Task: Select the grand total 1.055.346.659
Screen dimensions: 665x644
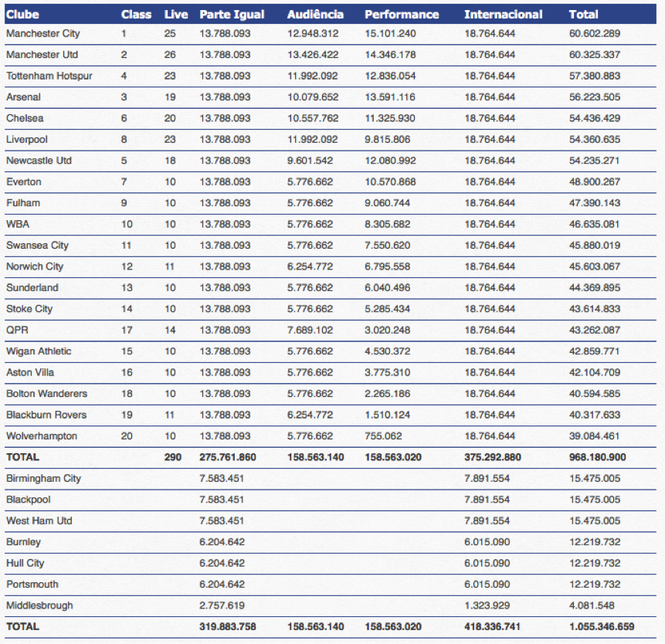Action: tap(602, 626)
